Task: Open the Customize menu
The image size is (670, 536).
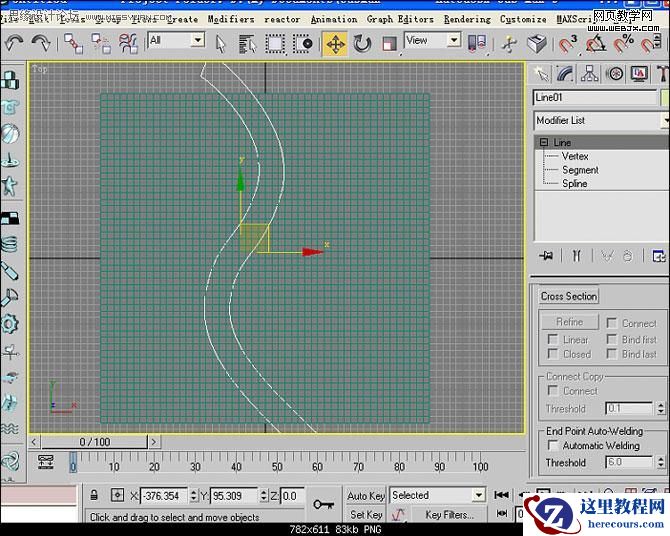Action: click(x=523, y=19)
